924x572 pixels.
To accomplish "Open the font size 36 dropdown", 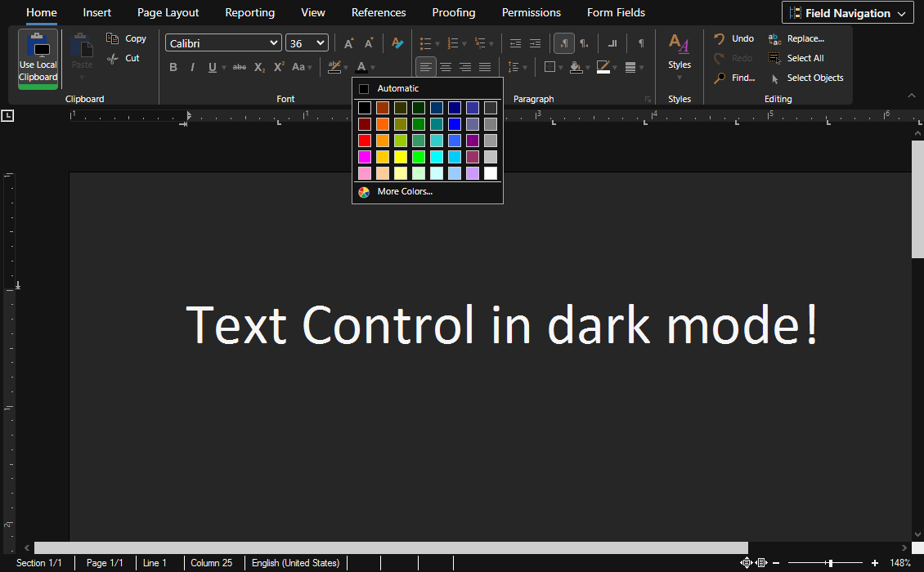I will (x=307, y=42).
